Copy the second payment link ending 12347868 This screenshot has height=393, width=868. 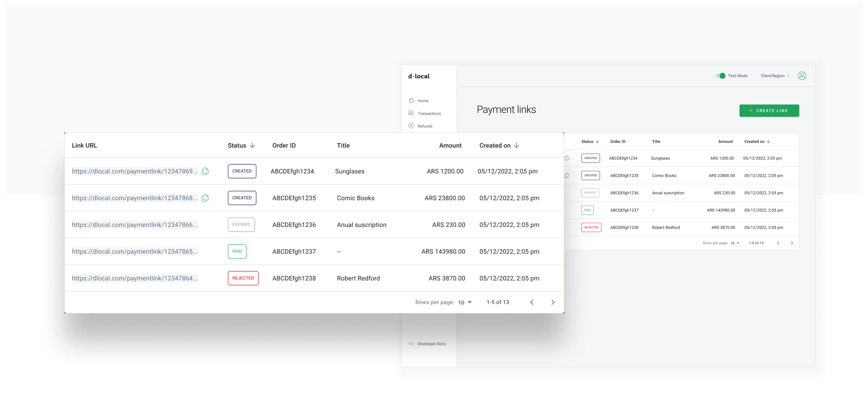[x=205, y=198]
